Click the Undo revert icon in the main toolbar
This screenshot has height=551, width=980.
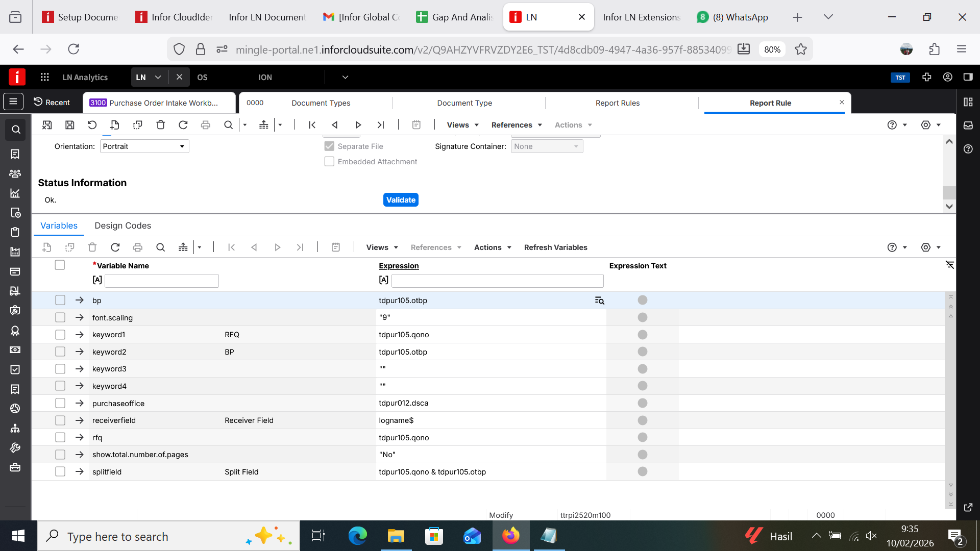(x=92, y=125)
